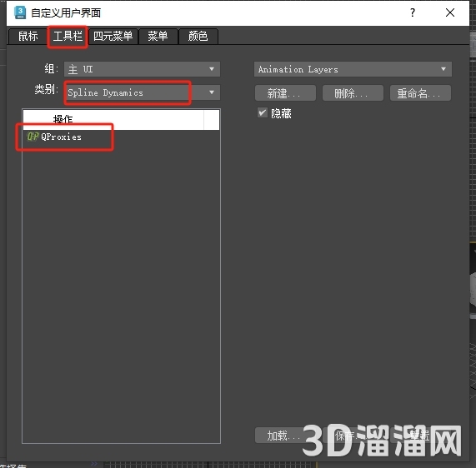
Task: Expand the 类别 dropdown showing Spline Dynamics
Action: [142, 92]
